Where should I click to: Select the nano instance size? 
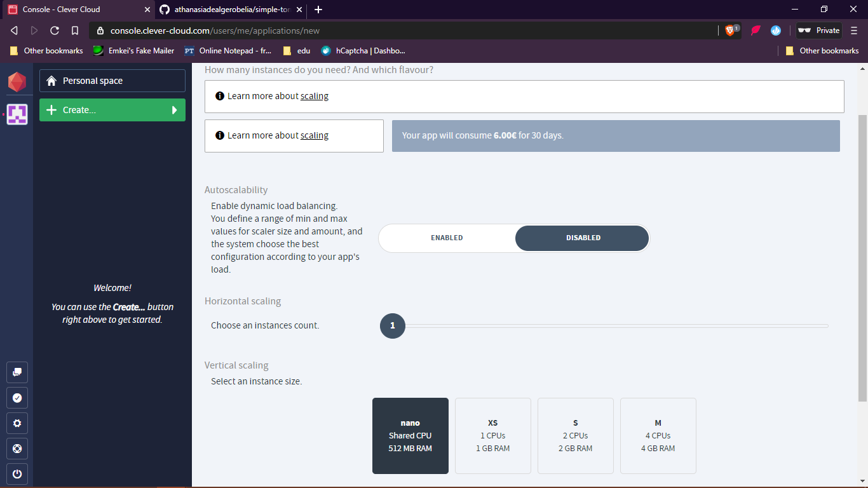410,436
